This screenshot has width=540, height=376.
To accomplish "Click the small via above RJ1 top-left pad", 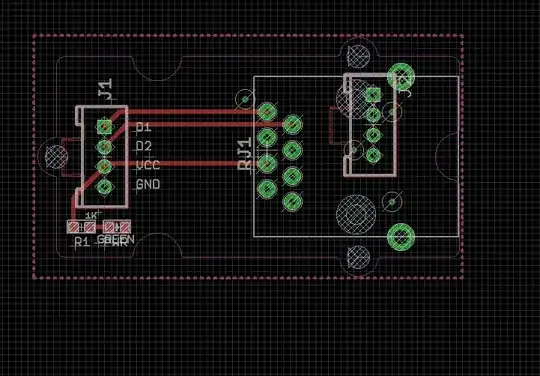I will pyautogui.click(x=245, y=99).
